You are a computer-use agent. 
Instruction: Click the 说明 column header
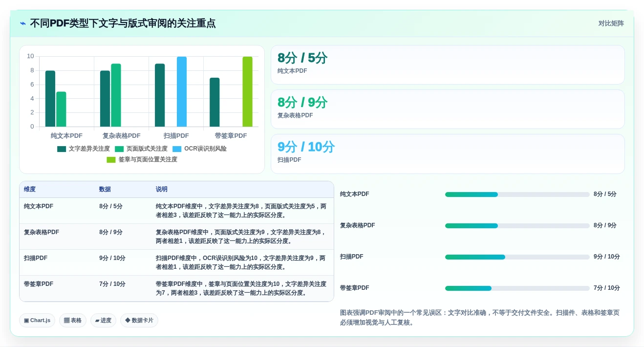tap(162, 190)
